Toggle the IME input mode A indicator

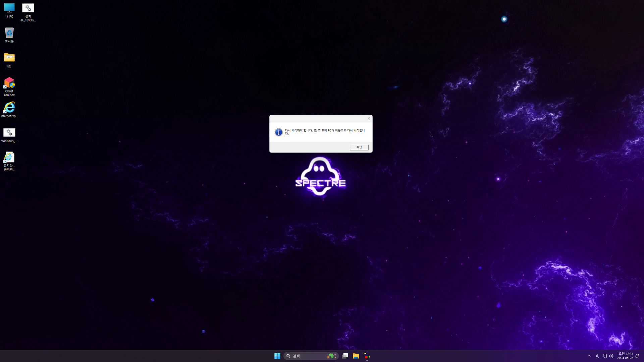pyautogui.click(x=597, y=356)
